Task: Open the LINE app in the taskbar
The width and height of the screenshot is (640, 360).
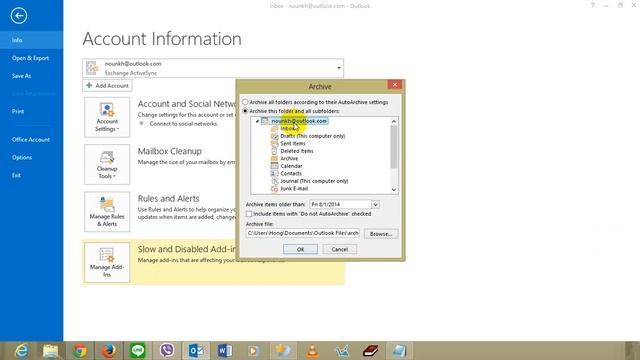Action: pos(138,351)
